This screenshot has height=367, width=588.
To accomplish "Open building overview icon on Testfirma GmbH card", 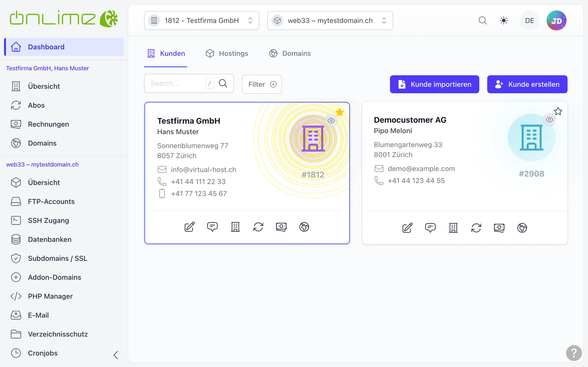I will [235, 227].
